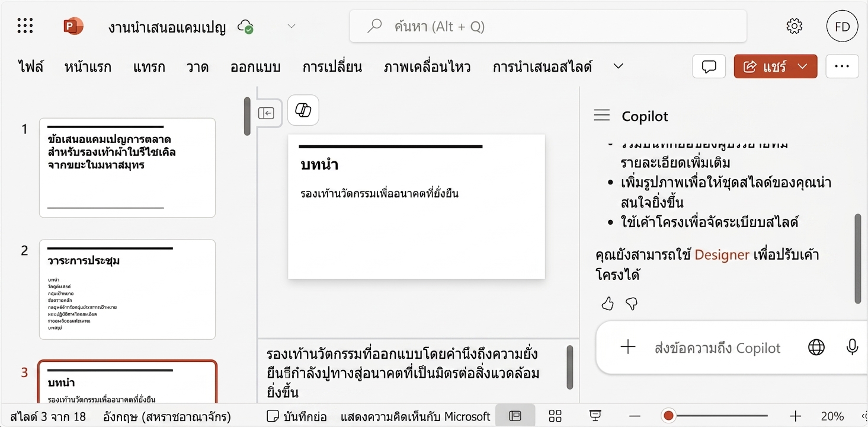Screen dimensions: 868x427
Task: Expand the file name dropdown chevron
Action: pos(291,26)
